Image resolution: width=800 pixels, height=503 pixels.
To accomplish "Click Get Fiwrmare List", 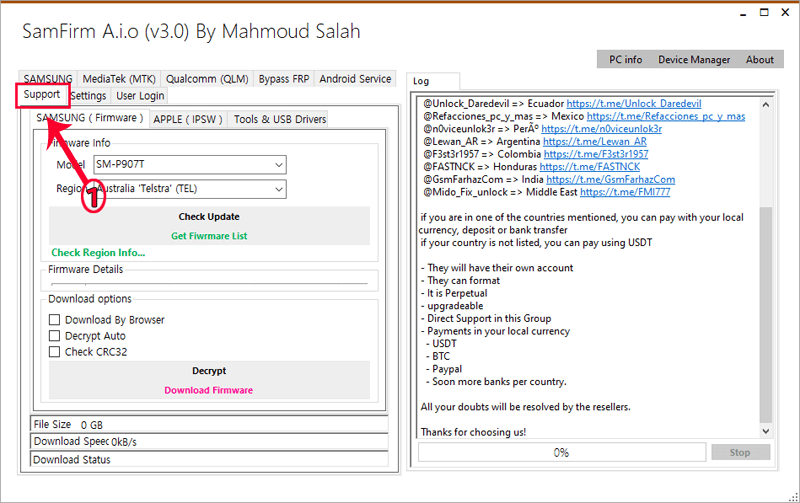I will click(209, 236).
